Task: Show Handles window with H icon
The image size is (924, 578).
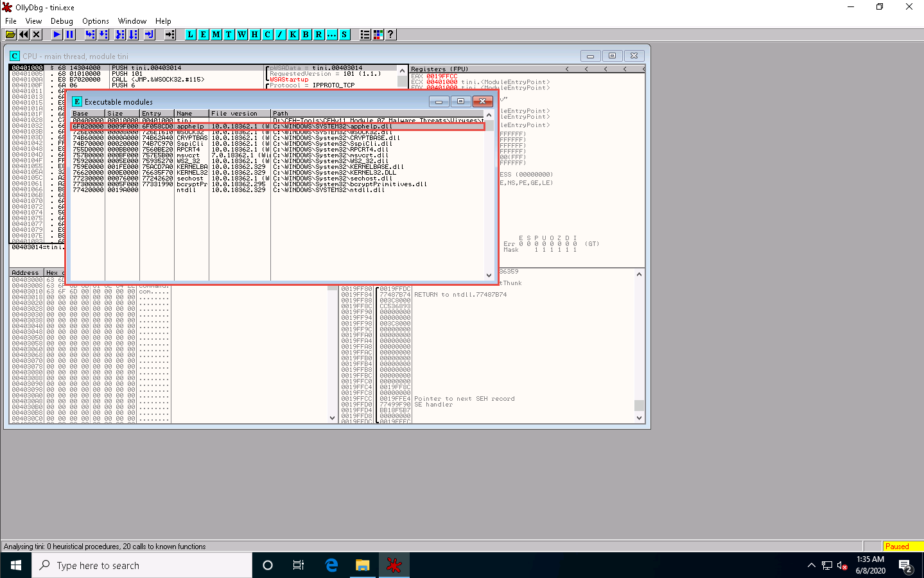Action: click(255, 35)
